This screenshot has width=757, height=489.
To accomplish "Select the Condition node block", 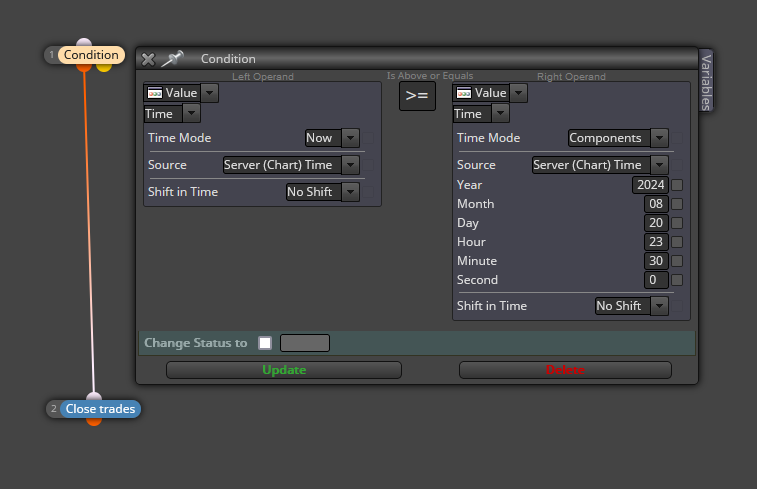I will click(x=91, y=55).
